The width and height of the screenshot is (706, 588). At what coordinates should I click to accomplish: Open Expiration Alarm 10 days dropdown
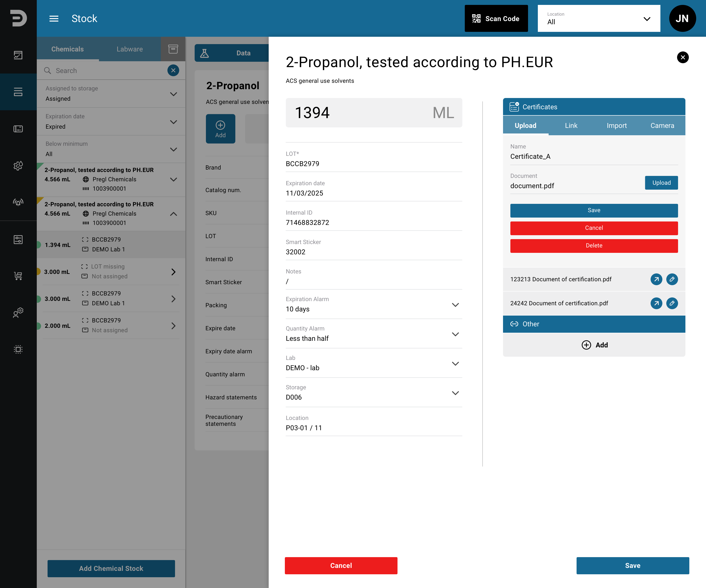(x=374, y=305)
